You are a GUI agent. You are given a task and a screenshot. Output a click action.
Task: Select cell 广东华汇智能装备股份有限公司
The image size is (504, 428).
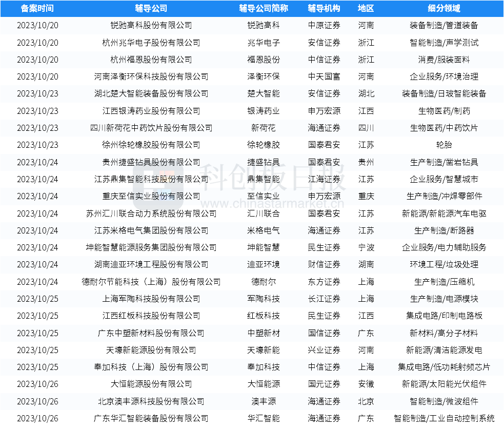151,419
